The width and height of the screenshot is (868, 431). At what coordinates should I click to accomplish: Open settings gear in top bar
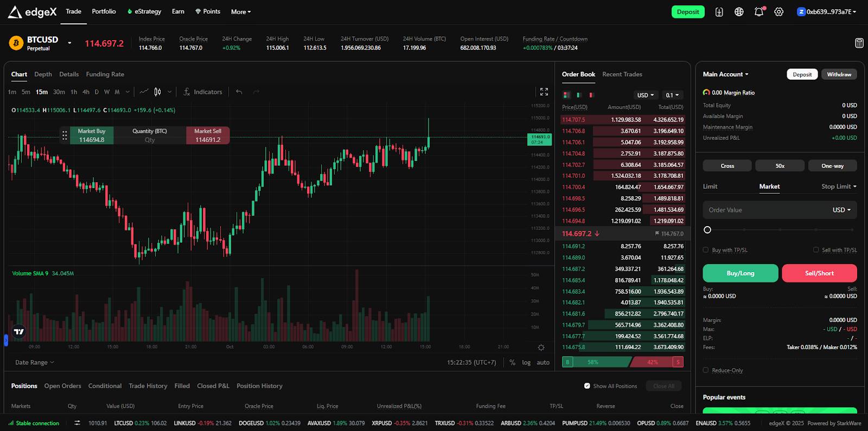[x=778, y=12]
